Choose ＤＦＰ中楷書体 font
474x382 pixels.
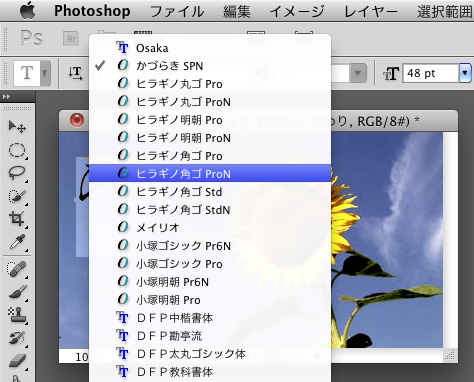coord(210,318)
